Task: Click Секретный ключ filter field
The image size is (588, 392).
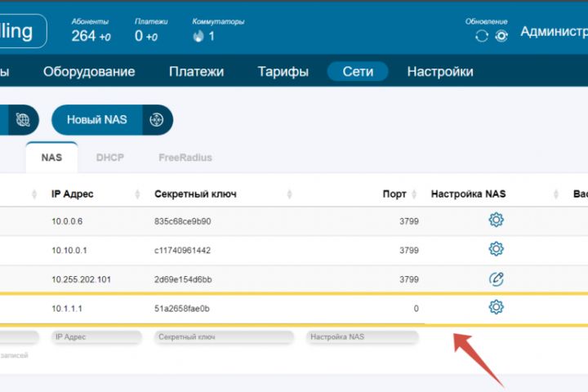Action: tap(224, 336)
